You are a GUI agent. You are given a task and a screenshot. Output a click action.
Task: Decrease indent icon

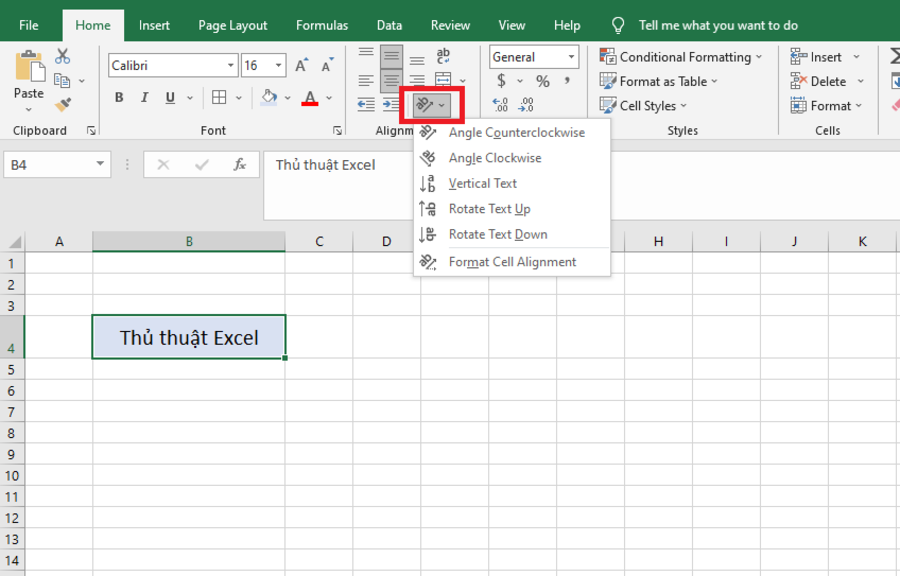366,104
